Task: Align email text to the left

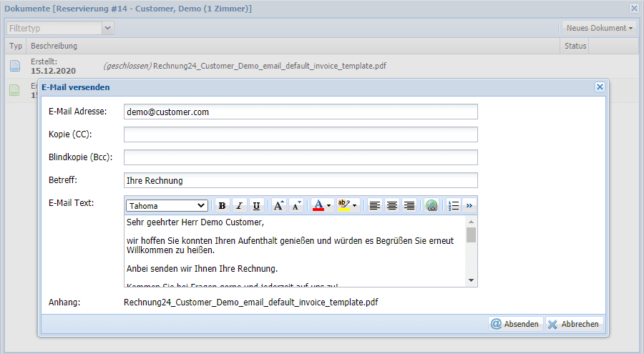Action: pos(375,205)
